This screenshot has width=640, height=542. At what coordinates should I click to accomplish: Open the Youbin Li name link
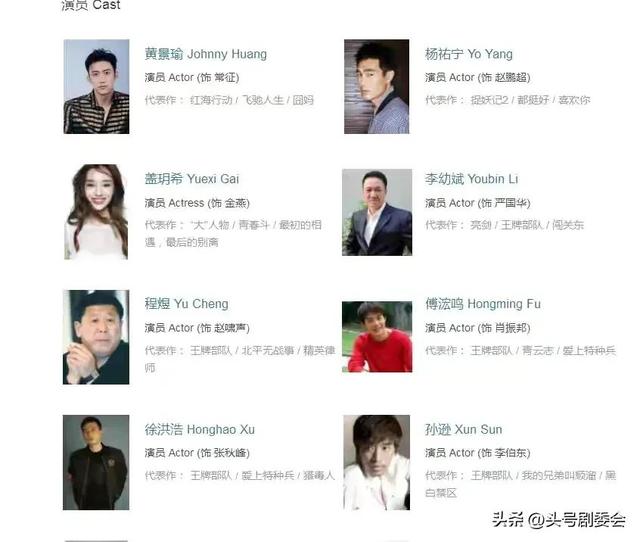coord(471,179)
